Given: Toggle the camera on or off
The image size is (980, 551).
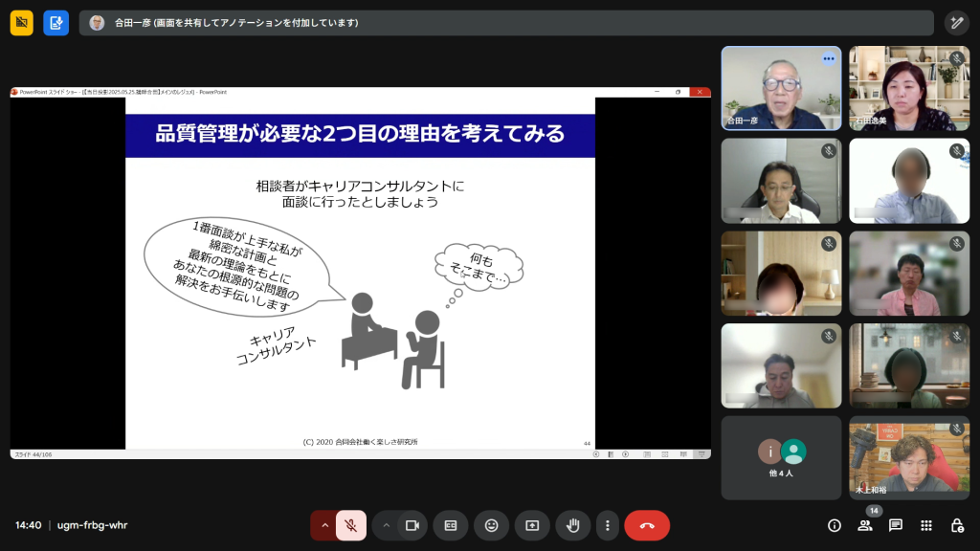Looking at the screenshot, I should tap(412, 525).
